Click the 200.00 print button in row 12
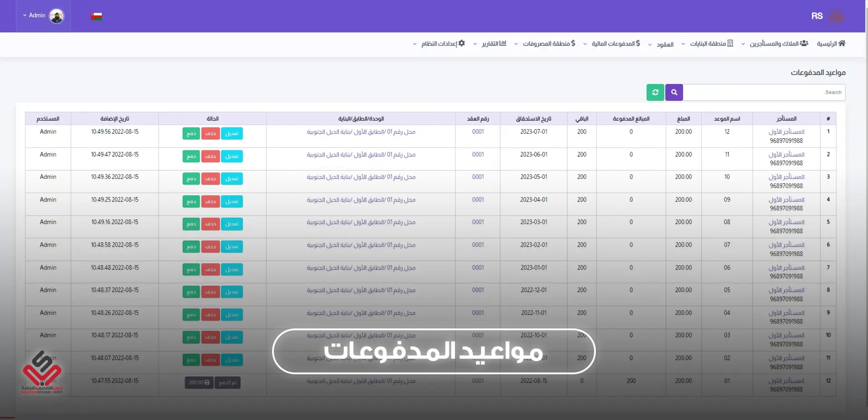 (199, 383)
